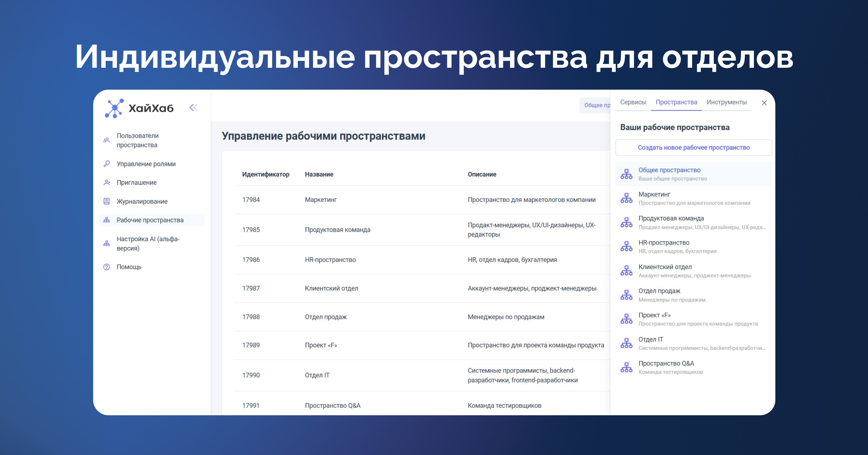Switch to the Сервисы tab
Viewport: 868px width, 455px height.
coord(633,102)
